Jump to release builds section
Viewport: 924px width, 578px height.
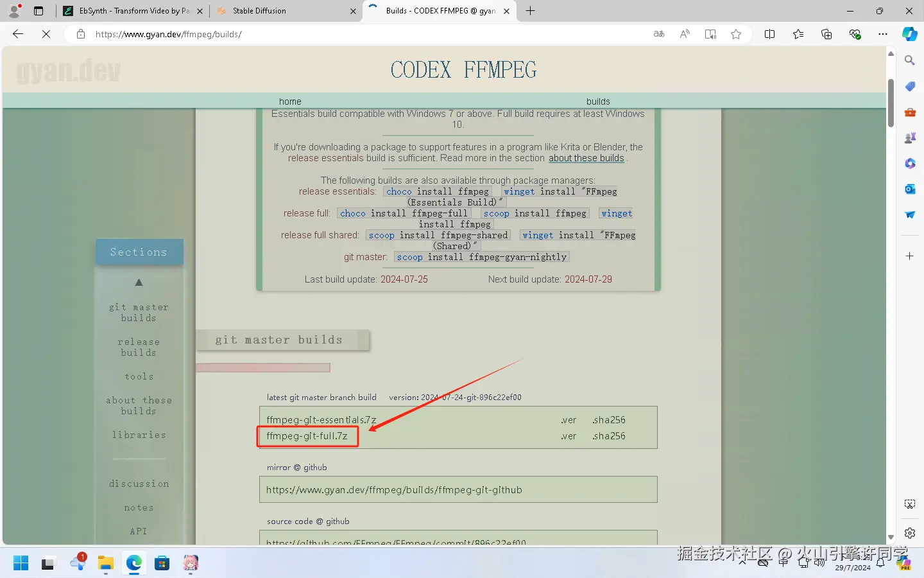tap(139, 347)
